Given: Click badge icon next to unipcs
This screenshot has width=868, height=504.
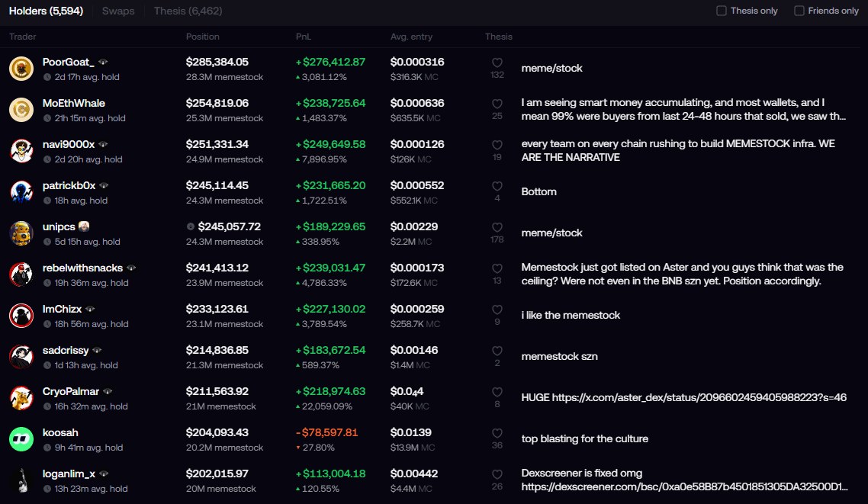Looking at the screenshot, I should (84, 226).
